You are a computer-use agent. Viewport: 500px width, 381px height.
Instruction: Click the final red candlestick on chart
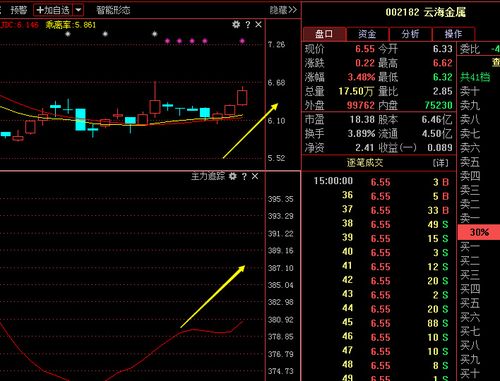242,97
